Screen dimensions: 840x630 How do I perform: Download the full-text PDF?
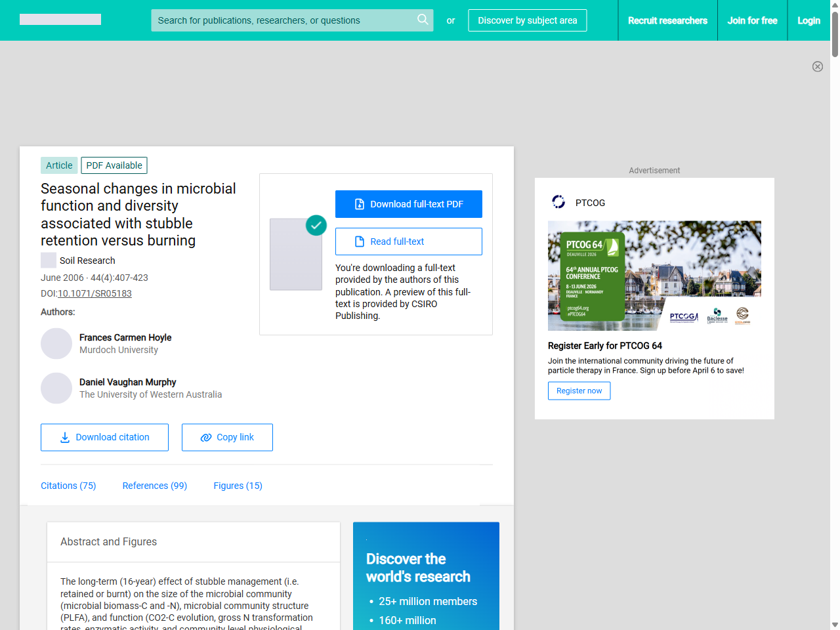(408, 204)
